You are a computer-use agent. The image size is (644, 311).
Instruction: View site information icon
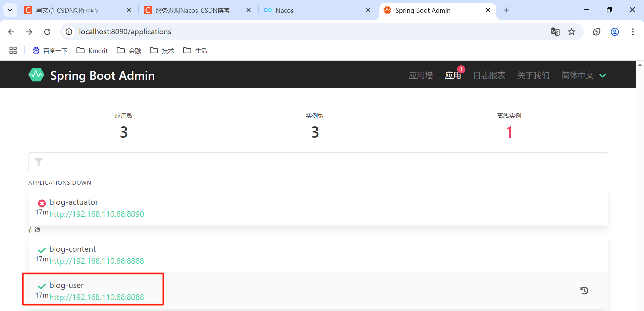[69, 32]
